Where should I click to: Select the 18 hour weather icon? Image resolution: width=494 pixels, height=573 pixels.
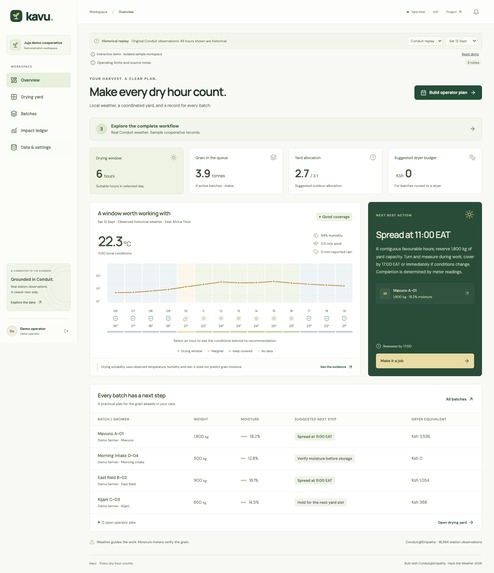point(327,319)
